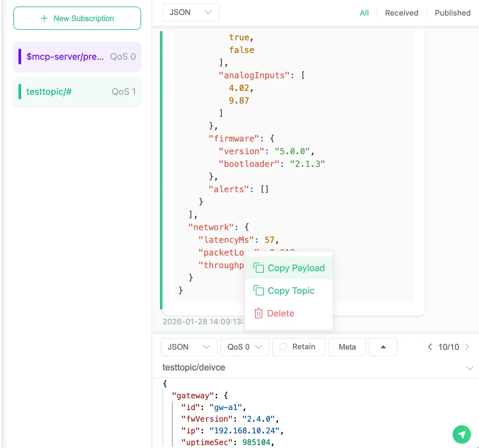Show only Published messages
The height and width of the screenshot is (448, 479).
pyautogui.click(x=452, y=13)
